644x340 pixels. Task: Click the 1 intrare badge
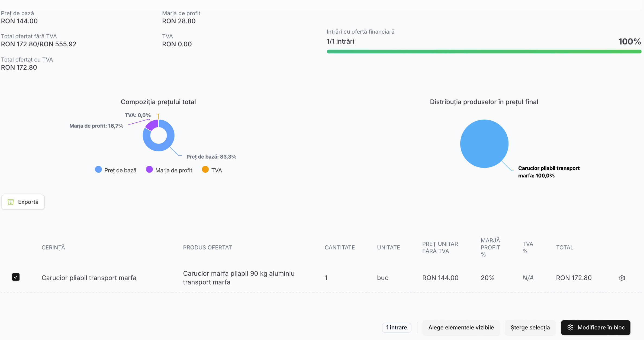point(396,328)
